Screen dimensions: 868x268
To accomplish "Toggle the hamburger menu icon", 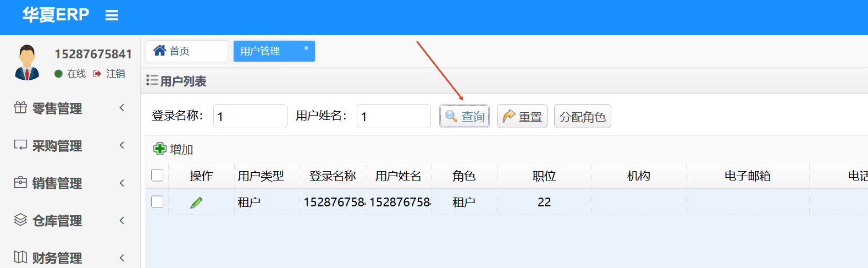I will [112, 15].
